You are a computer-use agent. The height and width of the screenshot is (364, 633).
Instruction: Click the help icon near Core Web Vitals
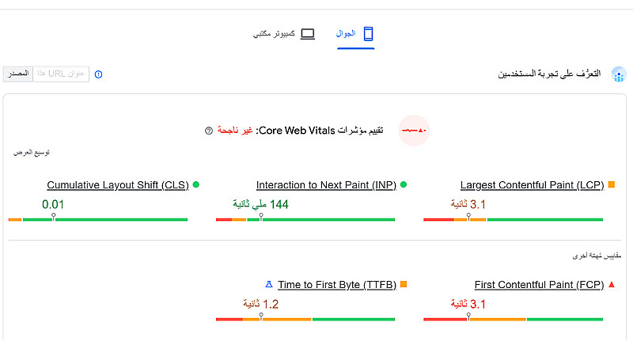pos(209,130)
